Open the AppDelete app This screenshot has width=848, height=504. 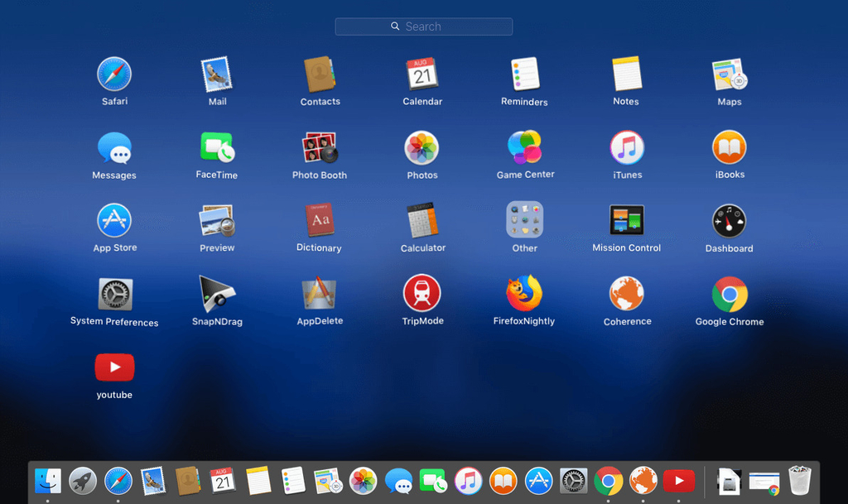[319, 293]
